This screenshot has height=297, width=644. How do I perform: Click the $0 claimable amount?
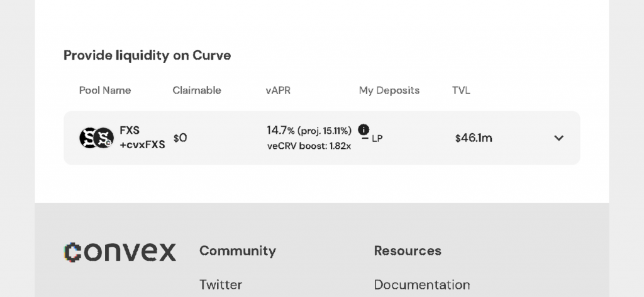click(x=180, y=138)
